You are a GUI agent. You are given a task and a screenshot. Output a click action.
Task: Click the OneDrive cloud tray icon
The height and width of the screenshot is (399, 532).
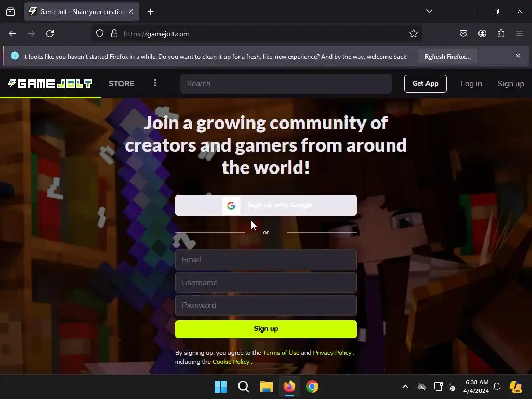tap(422, 387)
